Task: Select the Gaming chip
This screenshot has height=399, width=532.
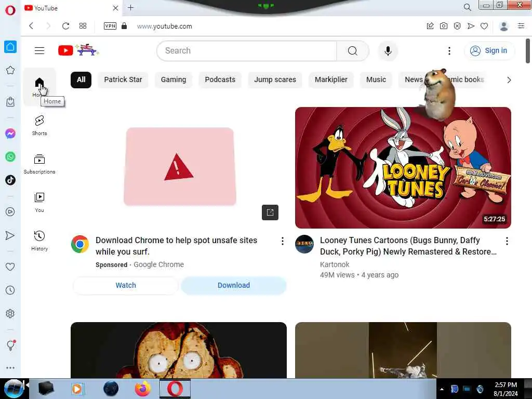Action: 174,79
